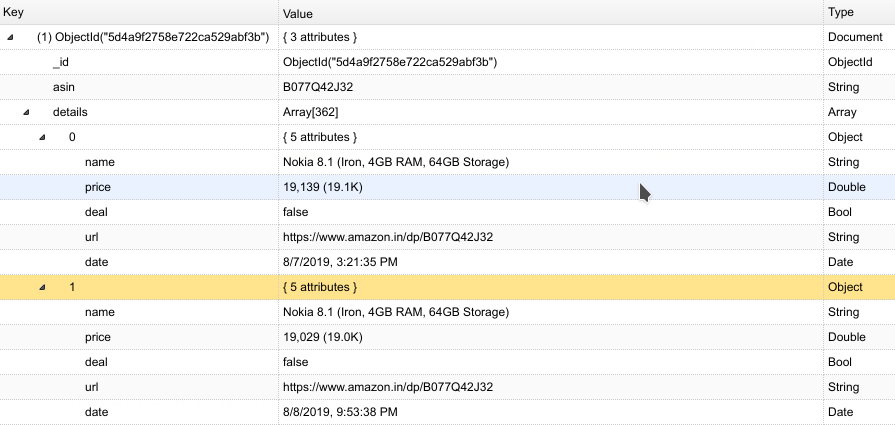Click the url value under element 1

coord(388,387)
